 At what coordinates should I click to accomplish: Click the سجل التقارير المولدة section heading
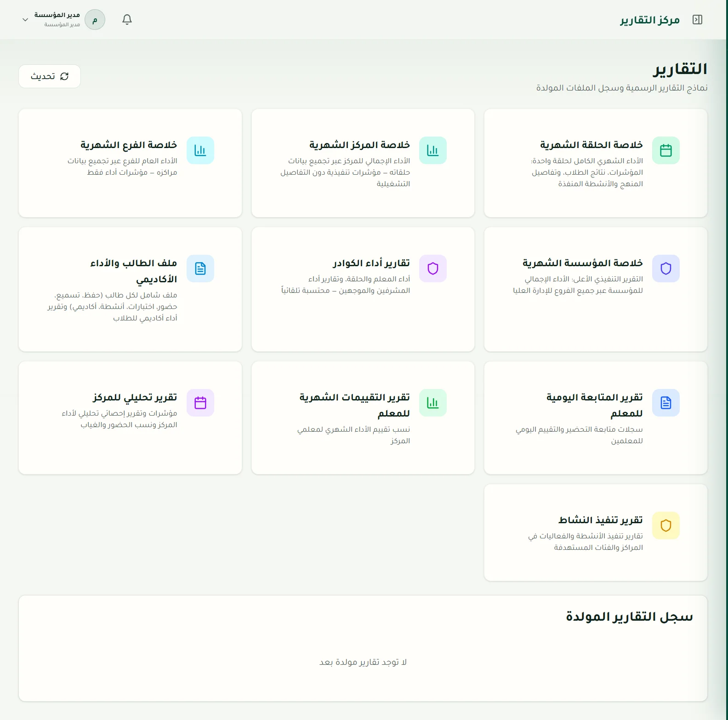(x=629, y=617)
